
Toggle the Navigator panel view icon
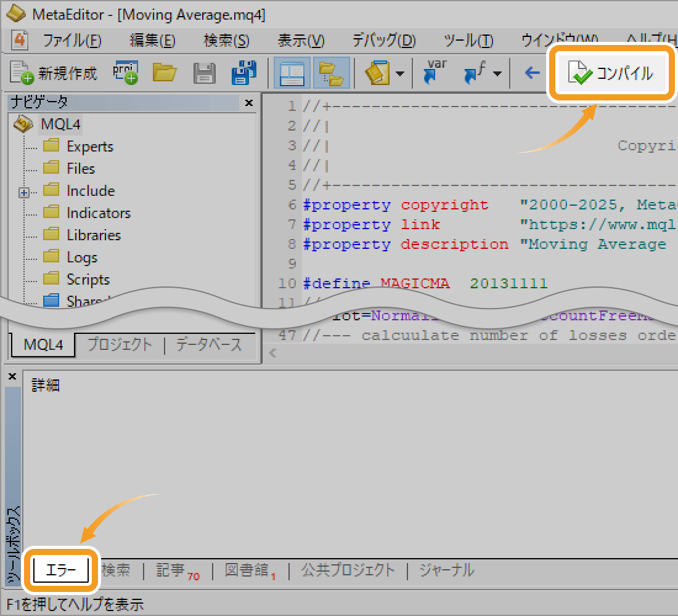292,73
